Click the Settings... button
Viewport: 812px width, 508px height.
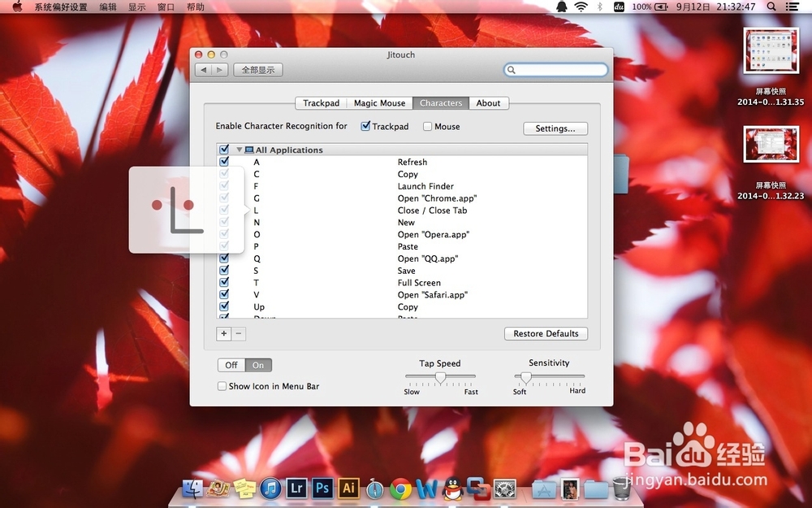click(x=555, y=128)
